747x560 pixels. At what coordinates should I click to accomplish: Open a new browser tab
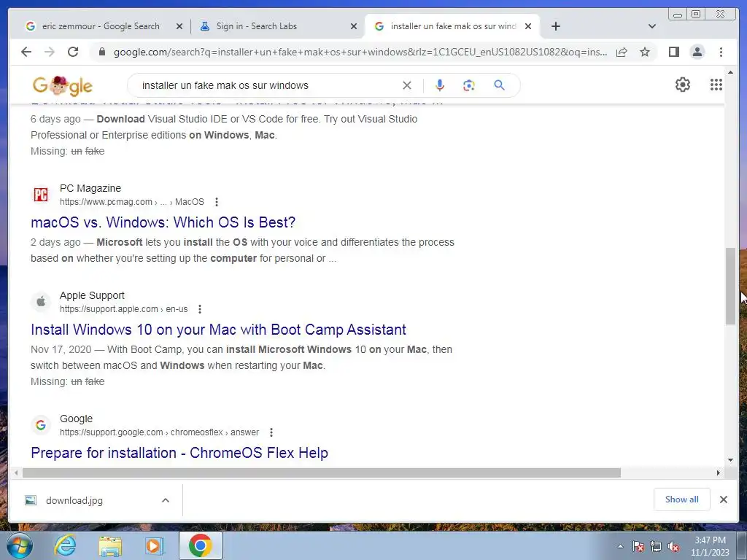point(555,26)
